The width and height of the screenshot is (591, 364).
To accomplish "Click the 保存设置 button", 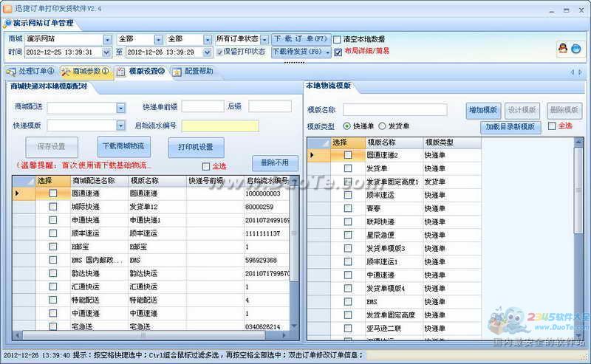I will [51, 147].
